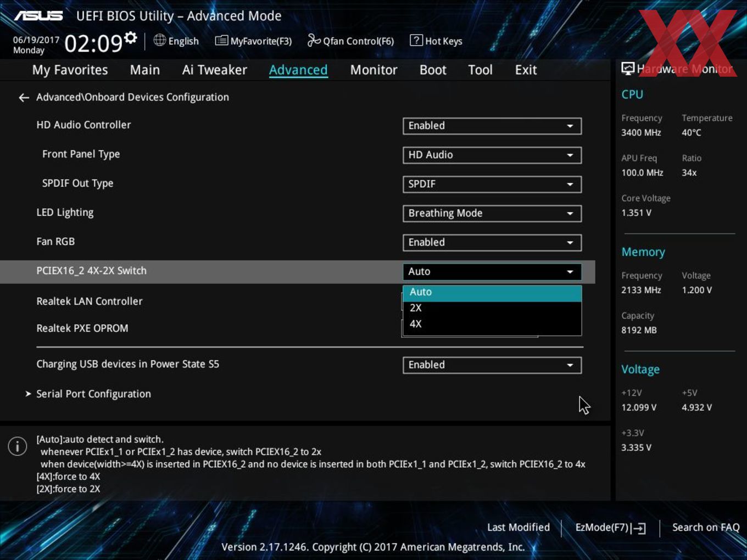747x560 pixels.
Task: Switch to the Tool tab
Action: [x=480, y=70]
